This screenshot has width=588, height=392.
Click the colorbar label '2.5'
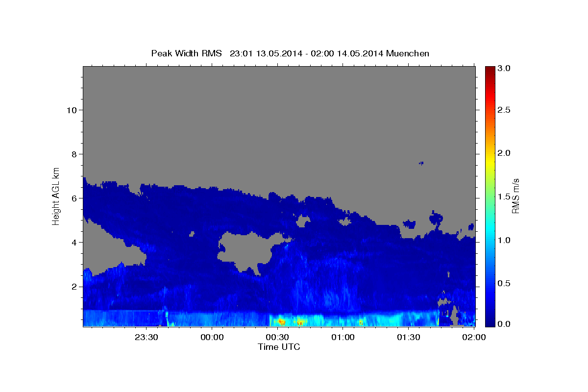[x=504, y=110]
